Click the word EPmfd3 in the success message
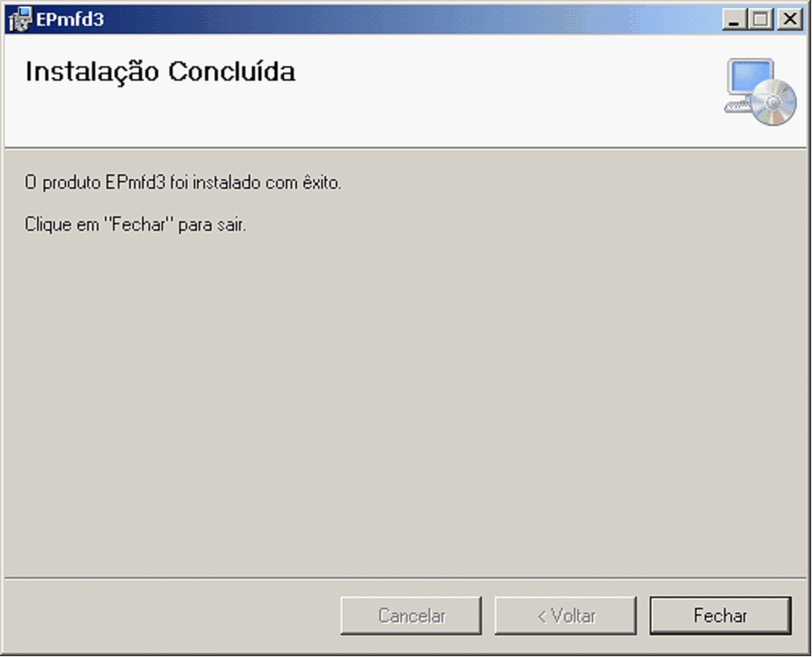The height and width of the screenshot is (657, 812). click(x=135, y=182)
